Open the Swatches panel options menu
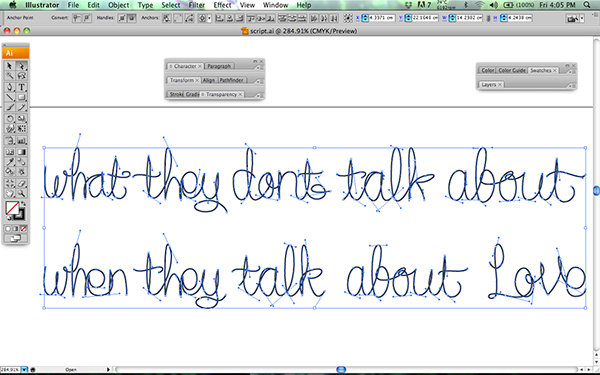 tap(571, 72)
